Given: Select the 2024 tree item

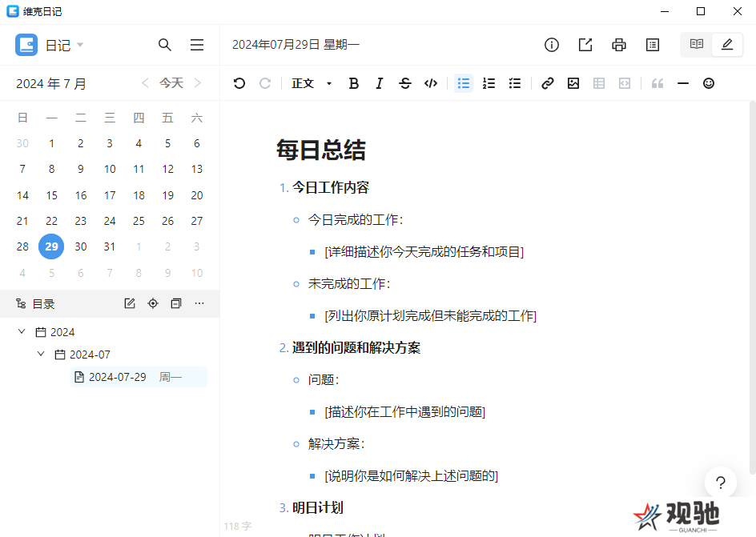Looking at the screenshot, I should (x=55, y=332).
